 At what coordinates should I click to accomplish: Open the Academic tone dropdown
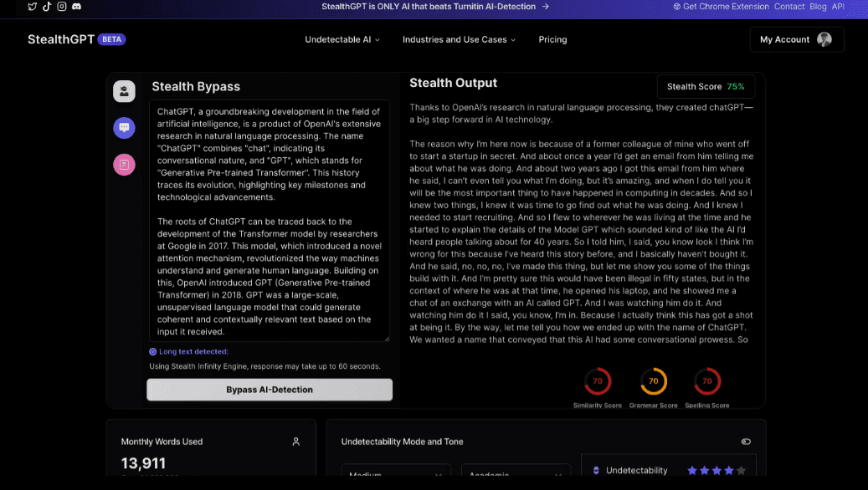pyautogui.click(x=516, y=476)
